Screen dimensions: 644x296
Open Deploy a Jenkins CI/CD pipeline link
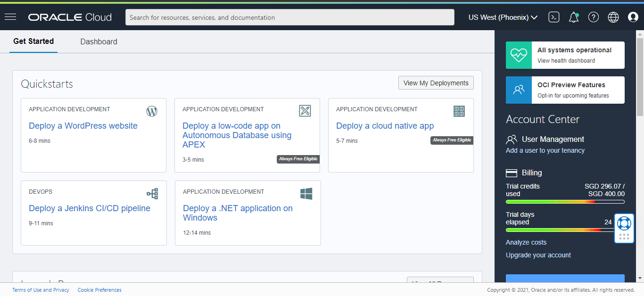tap(90, 208)
